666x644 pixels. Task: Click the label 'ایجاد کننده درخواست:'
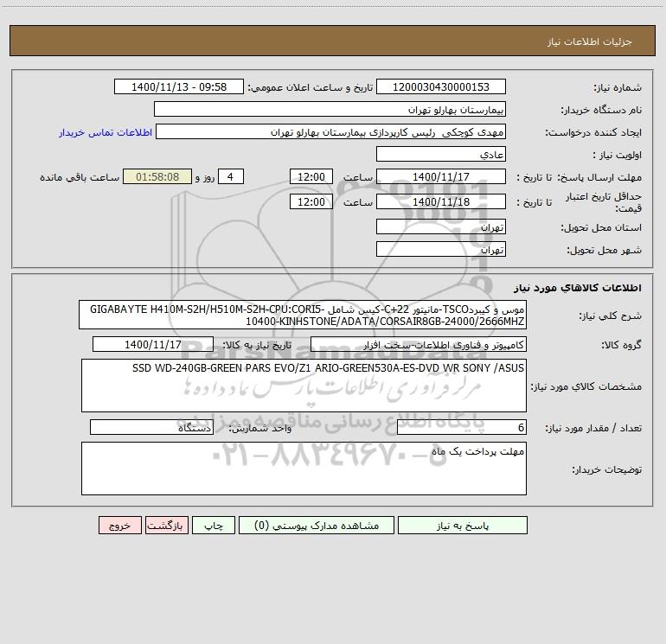click(593, 133)
